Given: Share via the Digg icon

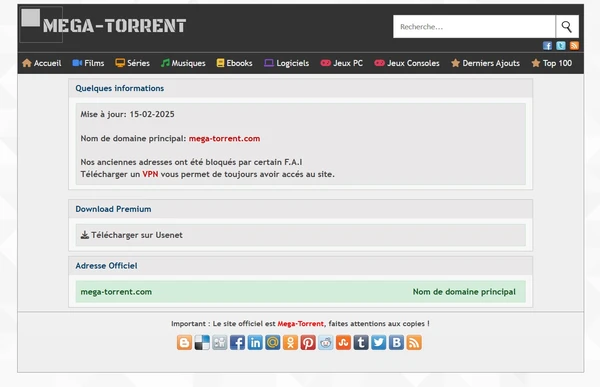Looking at the screenshot, I should (220, 343).
